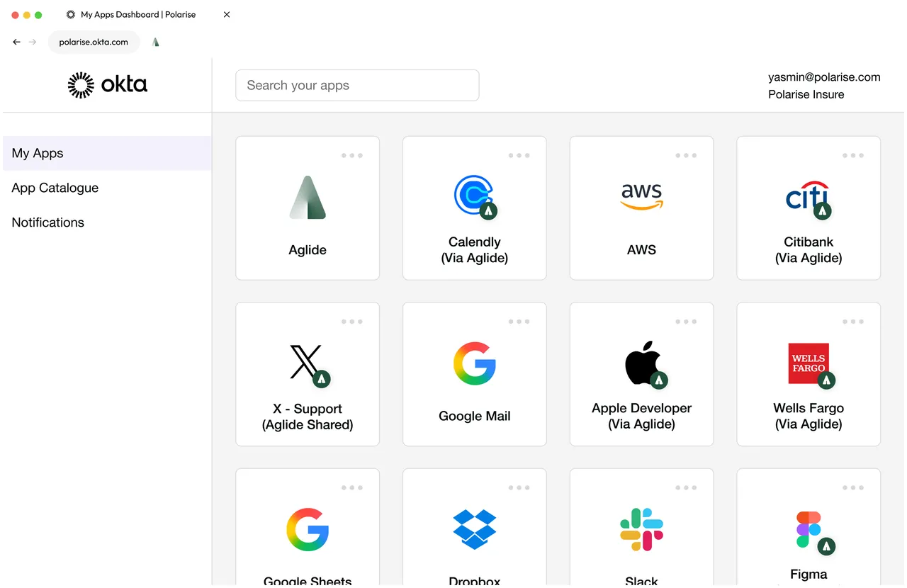
Task: Open the AWS app logo
Action: (641, 196)
